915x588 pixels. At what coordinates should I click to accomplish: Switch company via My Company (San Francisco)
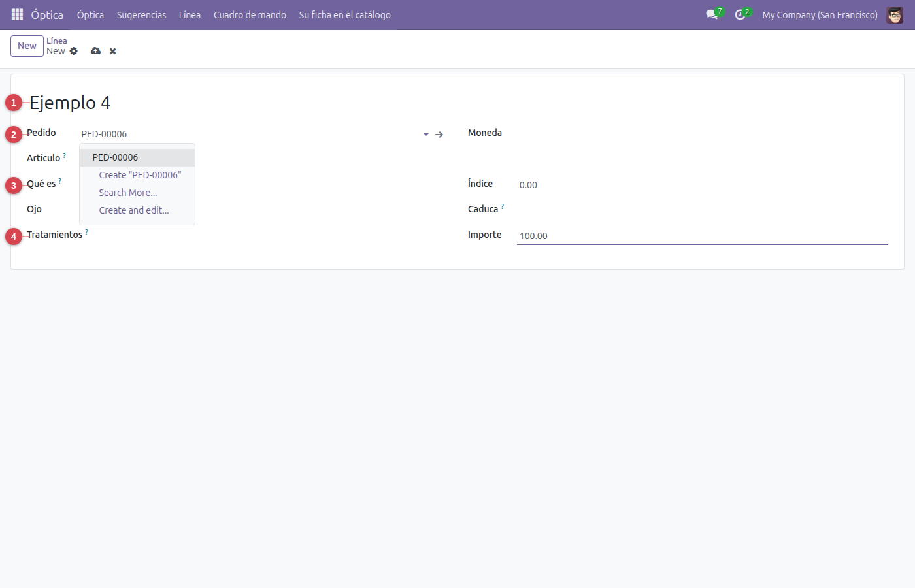click(820, 14)
